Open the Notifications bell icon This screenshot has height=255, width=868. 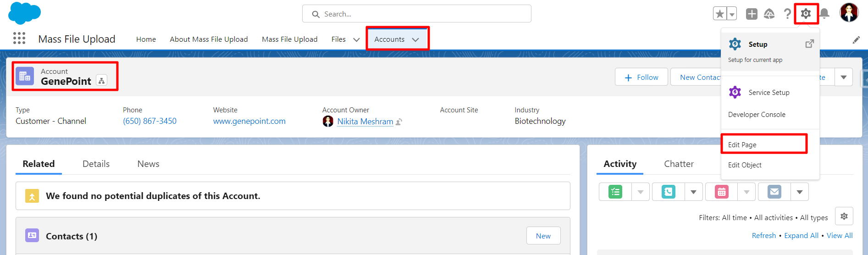[824, 14]
